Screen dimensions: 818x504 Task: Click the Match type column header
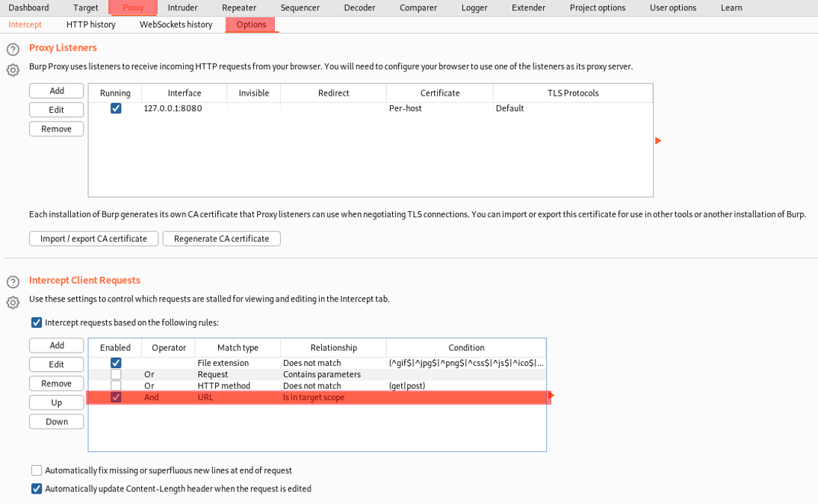pyautogui.click(x=238, y=348)
